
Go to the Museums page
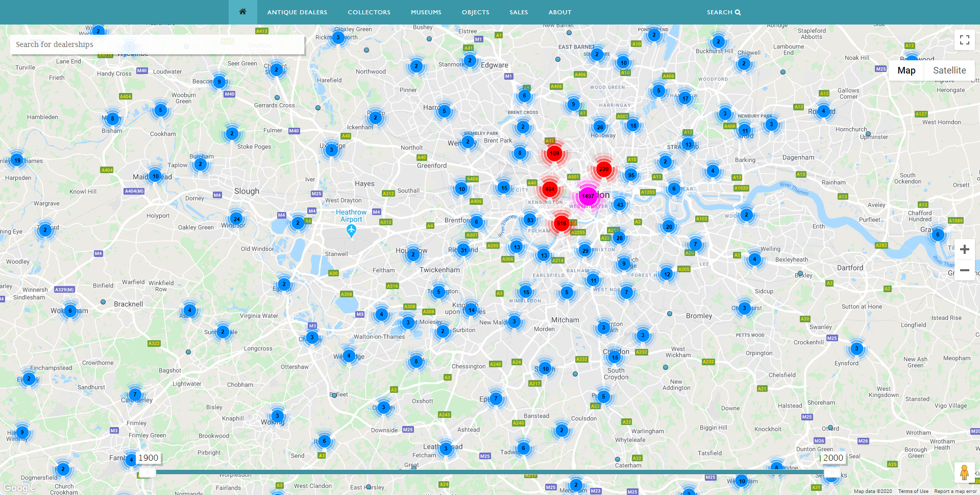point(426,12)
